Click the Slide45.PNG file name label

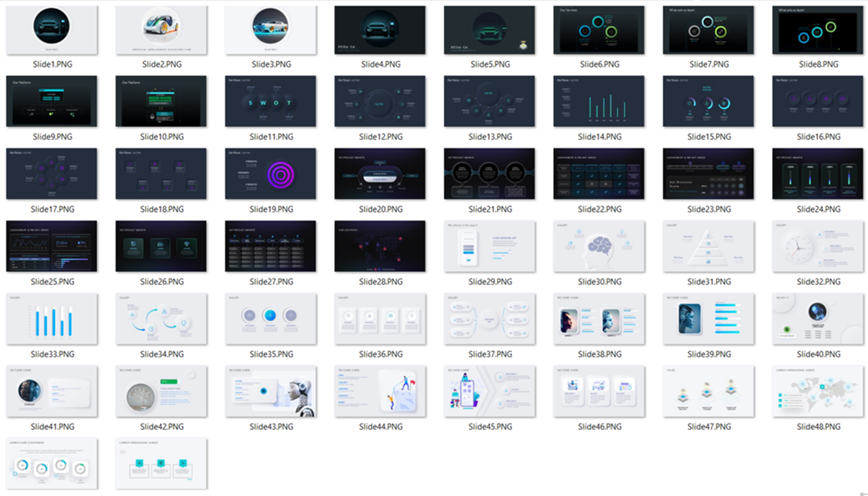(x=490, y=427)
